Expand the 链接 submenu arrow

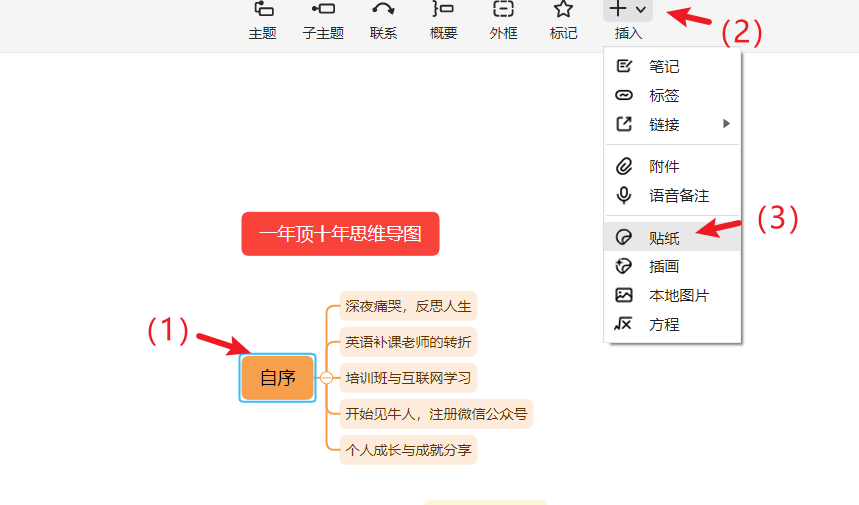(x=727, y=124)
